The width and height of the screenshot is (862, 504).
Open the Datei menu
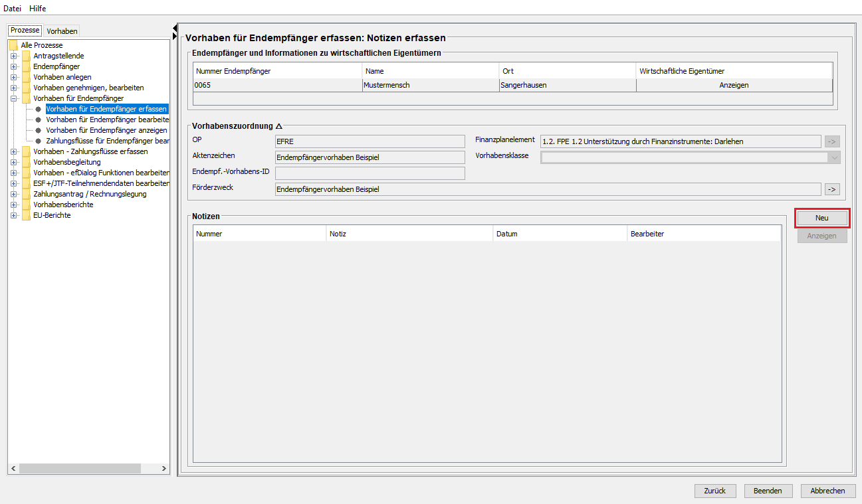click(x=13, y=8)
